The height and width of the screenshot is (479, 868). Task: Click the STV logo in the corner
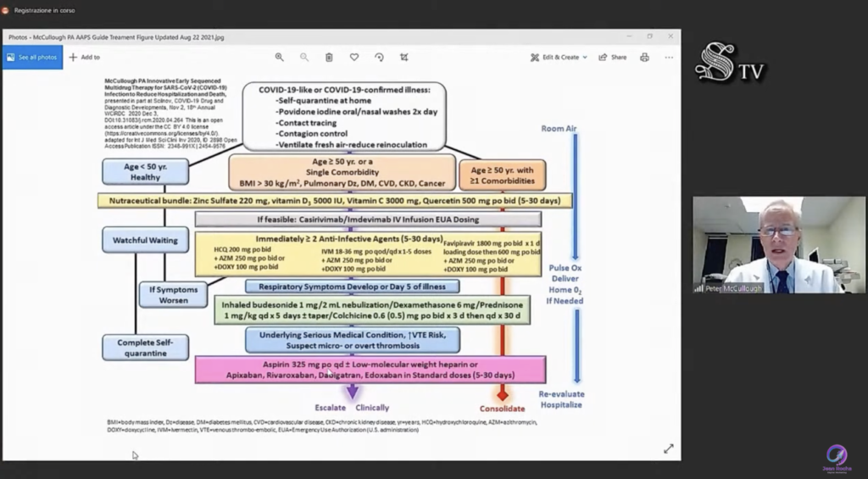[729, 64]
